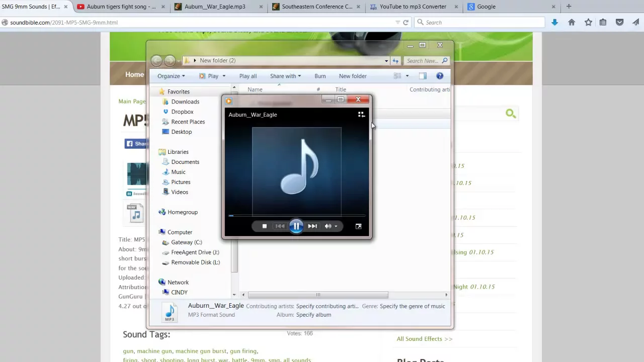644x362 pixels.
Task: Open All Sound Effects link
Action: [x=425, y=339]
